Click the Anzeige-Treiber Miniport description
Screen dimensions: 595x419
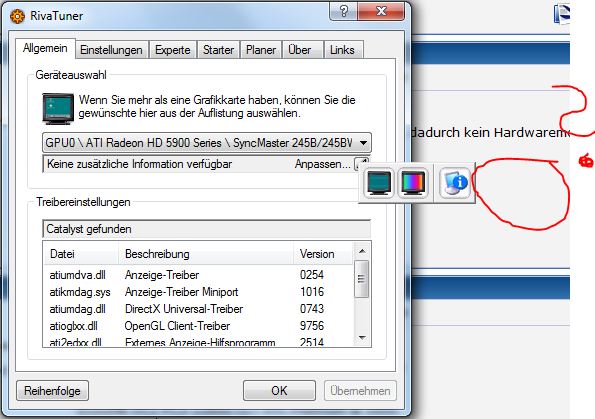tap(181, 292)
